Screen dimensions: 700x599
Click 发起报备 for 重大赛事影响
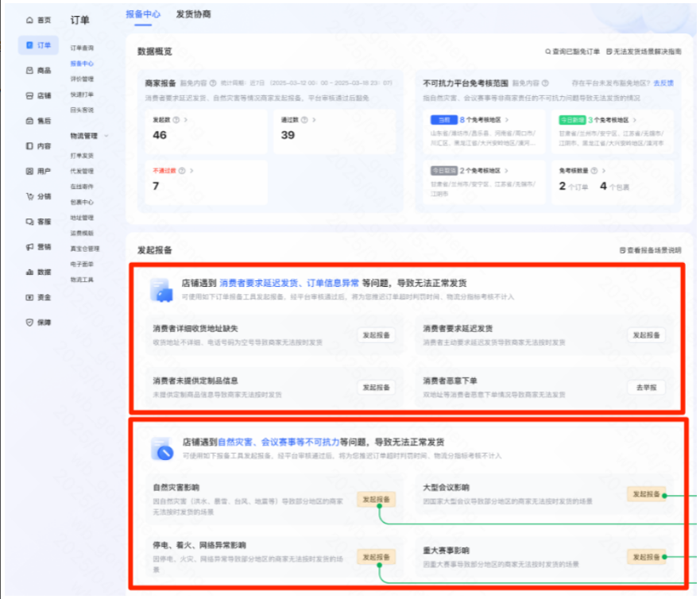tap(647, 557)
